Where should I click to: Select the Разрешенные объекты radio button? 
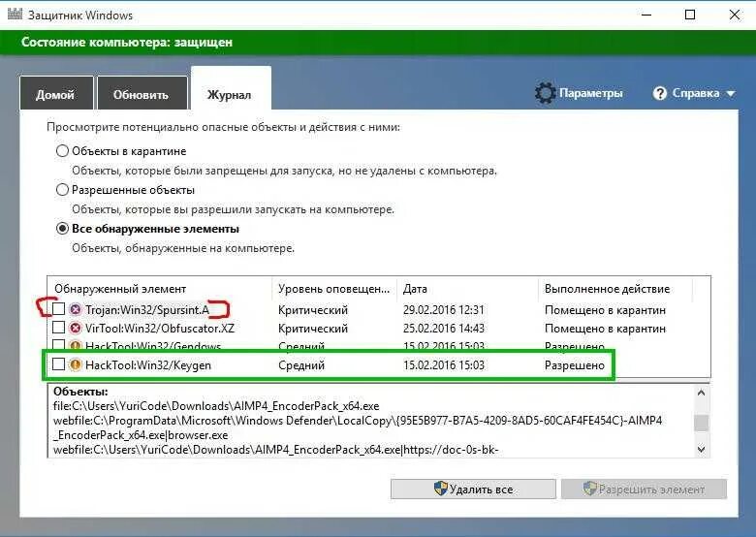(62, 189)
